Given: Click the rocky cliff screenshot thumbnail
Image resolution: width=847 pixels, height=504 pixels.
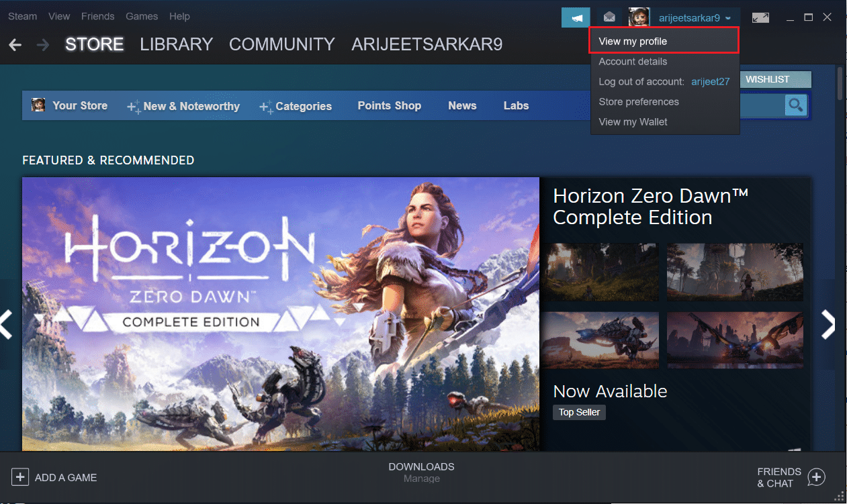Looking at the screenshot, I should 735,272.
